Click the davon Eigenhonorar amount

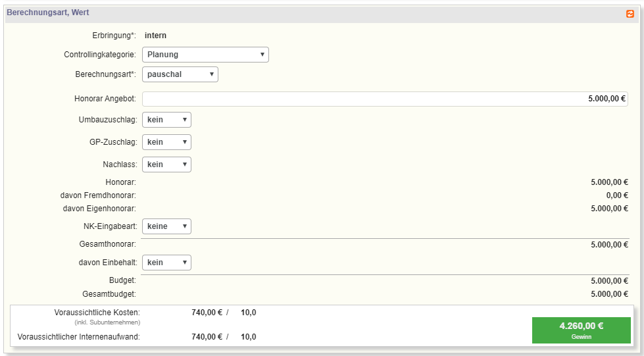click(x=609, y=209)
